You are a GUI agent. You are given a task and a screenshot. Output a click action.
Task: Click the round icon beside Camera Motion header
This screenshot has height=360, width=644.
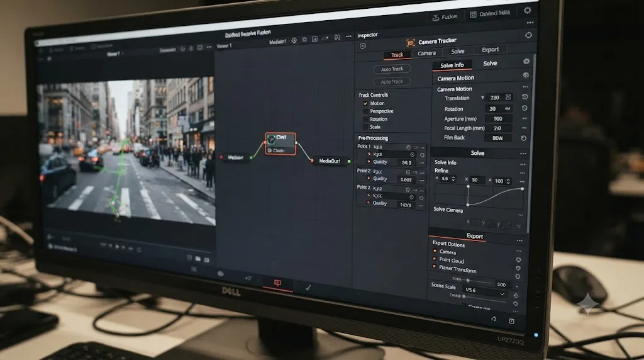[526, 75]
